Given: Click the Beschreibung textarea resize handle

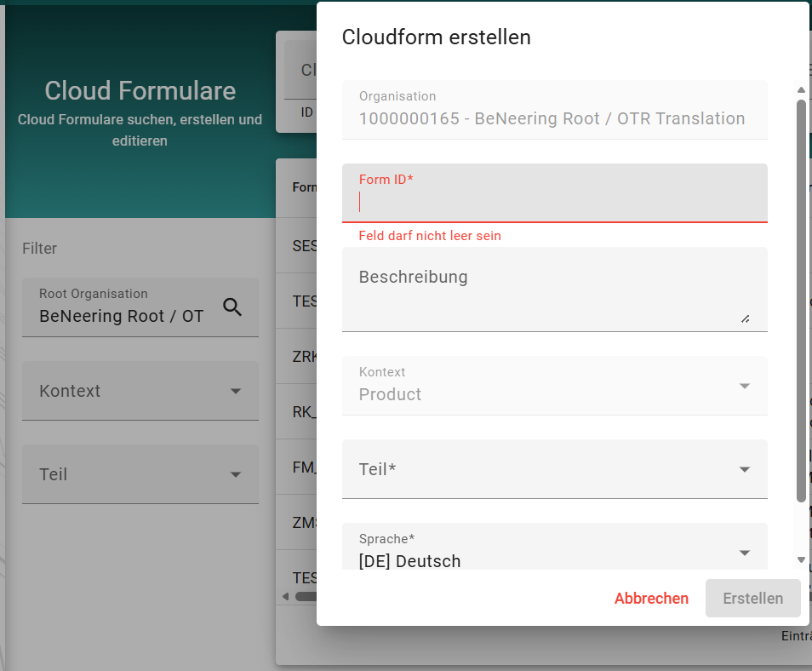Looking at the screenshot, I should point(745,318).
